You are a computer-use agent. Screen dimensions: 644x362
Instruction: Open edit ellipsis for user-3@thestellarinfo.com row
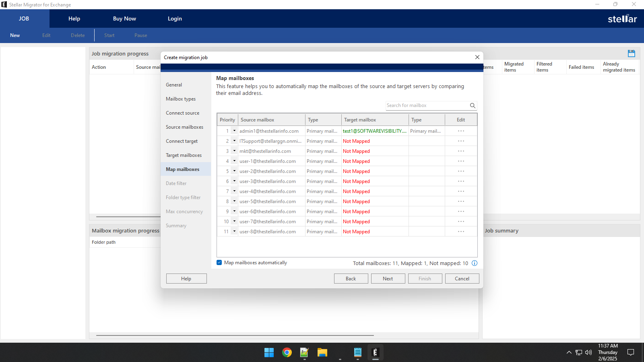click(x=461, y=181)
